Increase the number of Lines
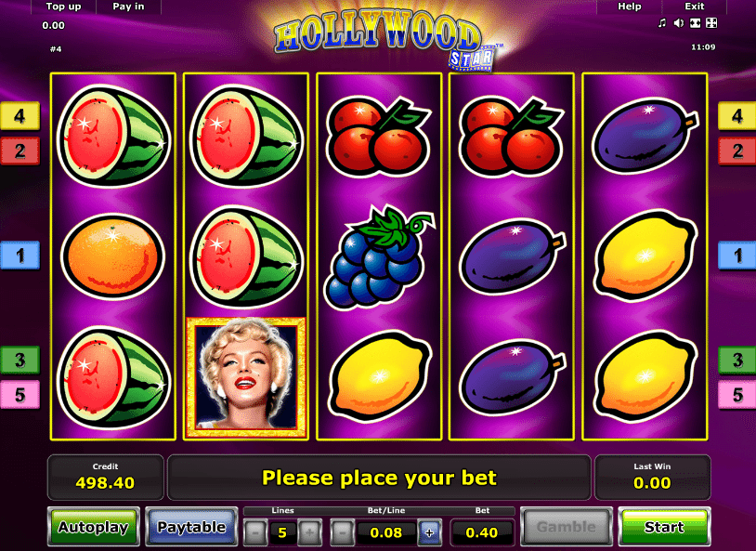Viewport: 756px width, 551px height. point(309,532)
